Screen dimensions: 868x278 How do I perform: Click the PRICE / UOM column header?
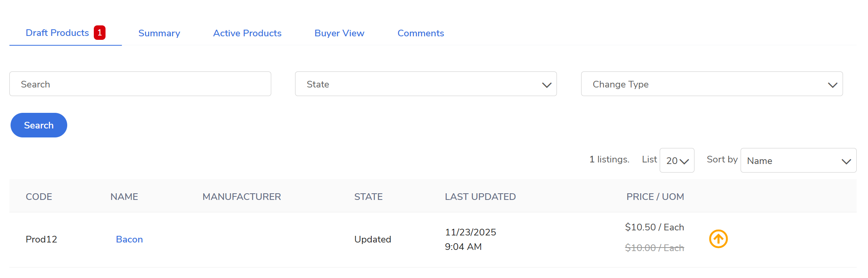tap(655, 197)
